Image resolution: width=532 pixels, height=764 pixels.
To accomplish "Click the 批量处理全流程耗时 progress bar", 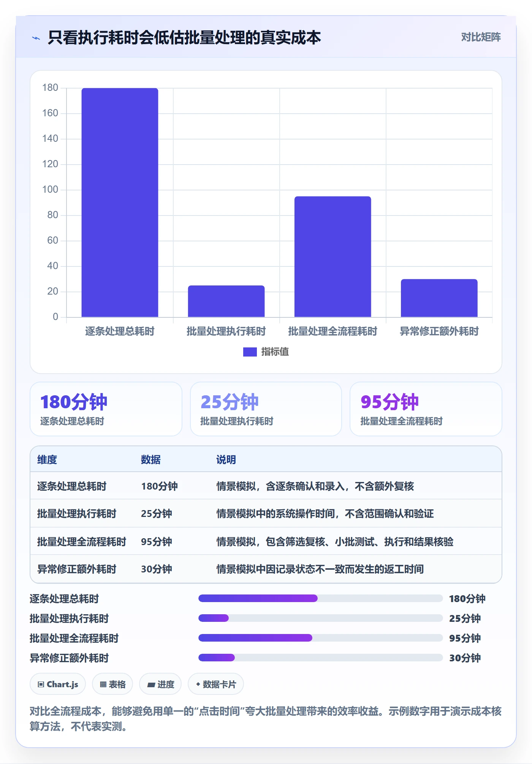I will click(x=320, y=638).
